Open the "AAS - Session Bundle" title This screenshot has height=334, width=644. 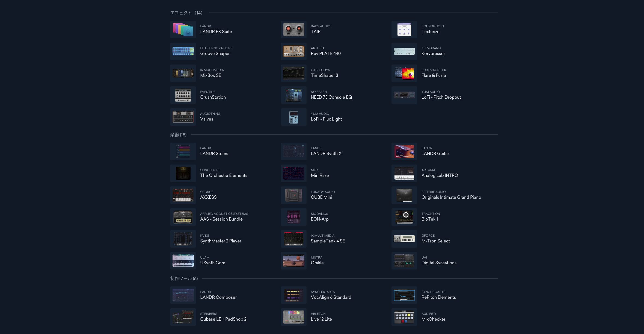[221, 219]
